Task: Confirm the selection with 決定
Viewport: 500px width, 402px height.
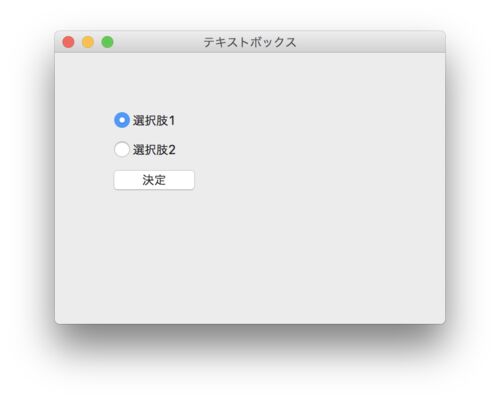Action: 154,180
